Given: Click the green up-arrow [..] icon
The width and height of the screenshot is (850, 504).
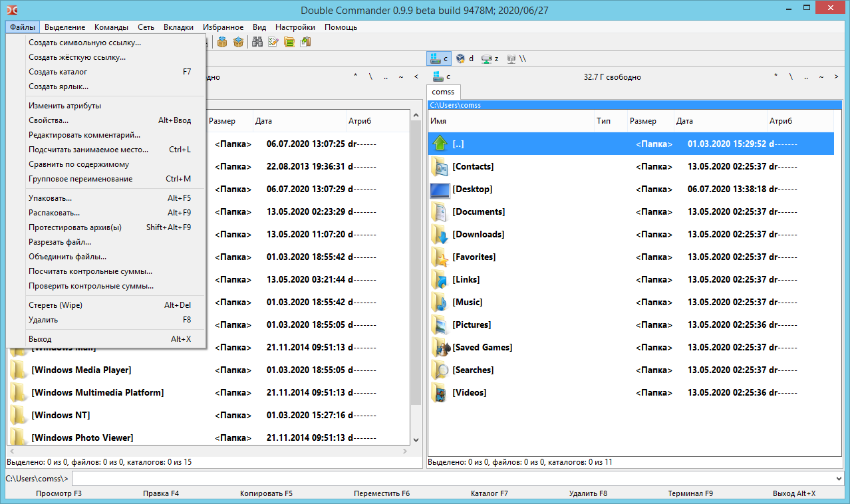Looking at the screenshot, I should point(440,144).
